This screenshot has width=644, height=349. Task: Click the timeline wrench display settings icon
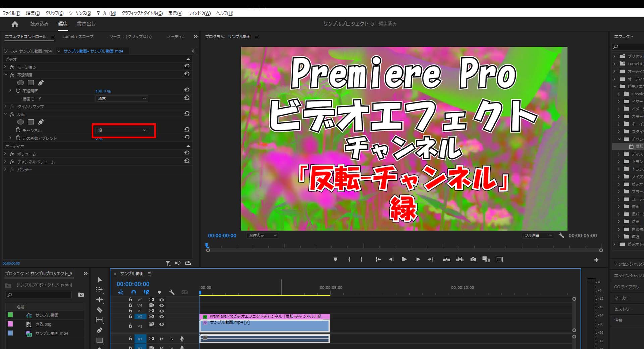[x=172, y=292]
